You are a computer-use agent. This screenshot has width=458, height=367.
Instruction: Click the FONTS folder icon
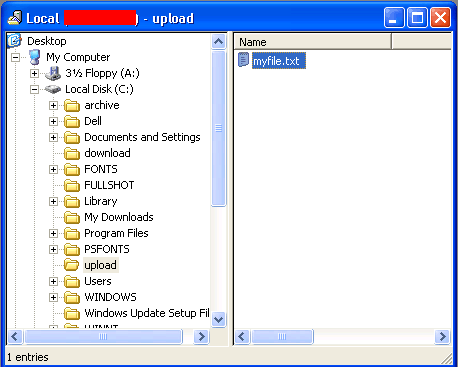72,169
